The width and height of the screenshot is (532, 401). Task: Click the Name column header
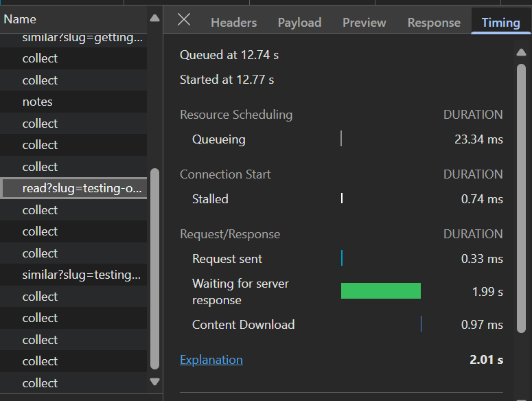pos(20,19)
